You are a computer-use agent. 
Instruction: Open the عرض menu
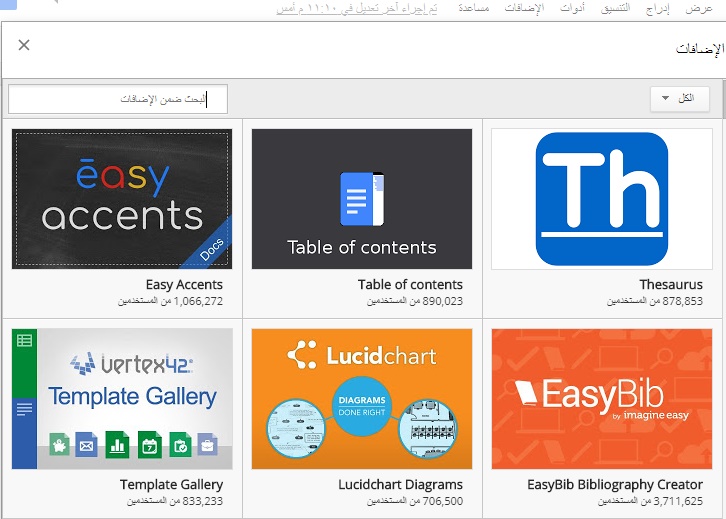coord(699,8)
